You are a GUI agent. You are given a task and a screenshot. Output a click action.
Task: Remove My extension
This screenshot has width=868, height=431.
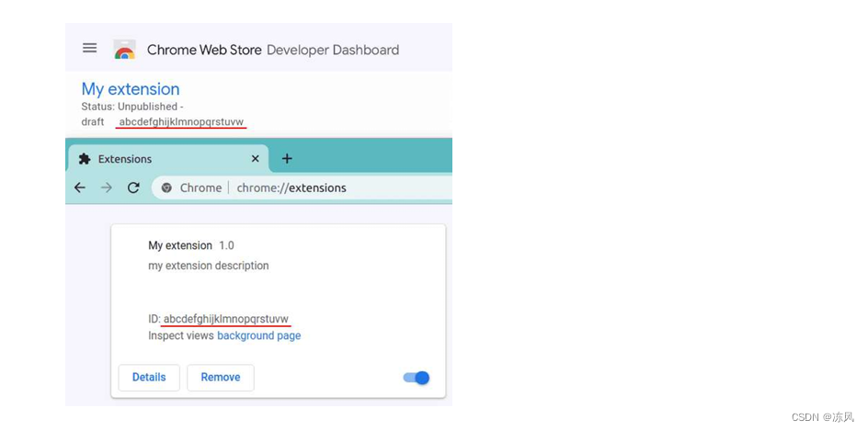click(221, 378)
